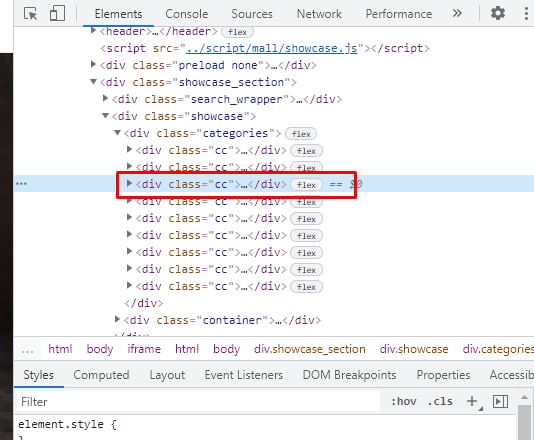Open DevTools settings gear

[498, 14]
